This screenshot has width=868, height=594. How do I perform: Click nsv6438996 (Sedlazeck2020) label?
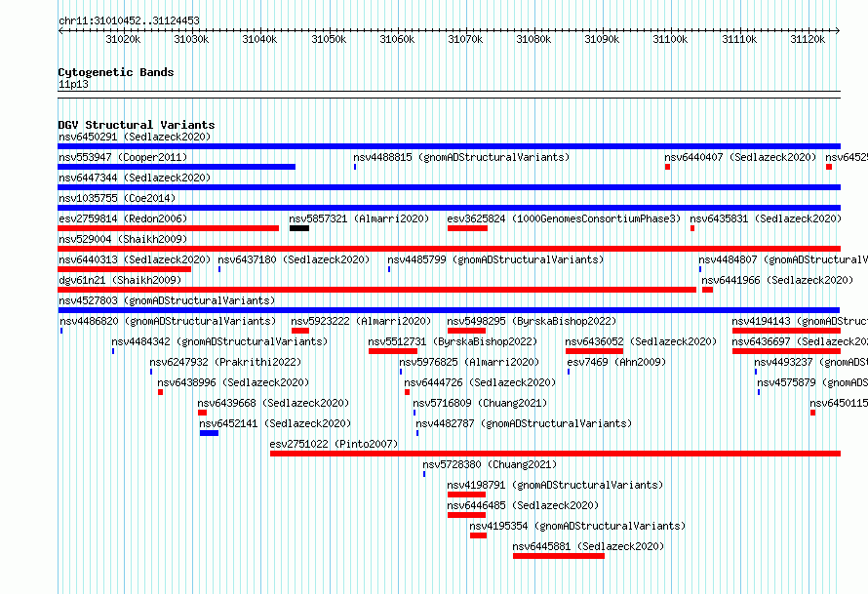point(233,382)
